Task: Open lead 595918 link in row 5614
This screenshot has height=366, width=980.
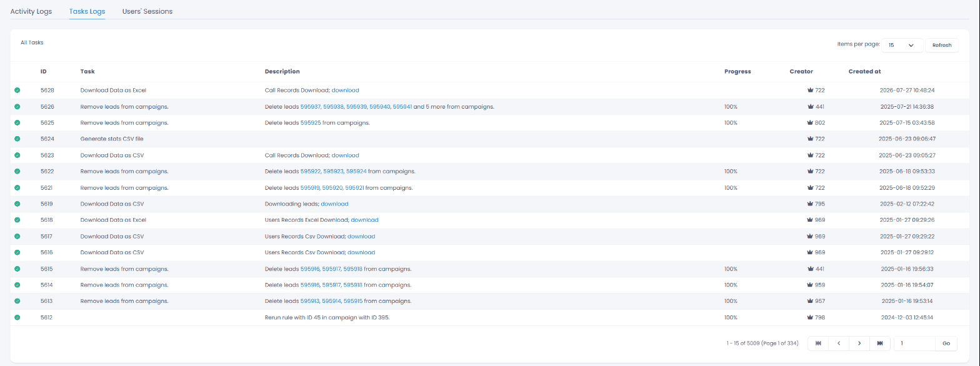Action: [x=353, y=285]
